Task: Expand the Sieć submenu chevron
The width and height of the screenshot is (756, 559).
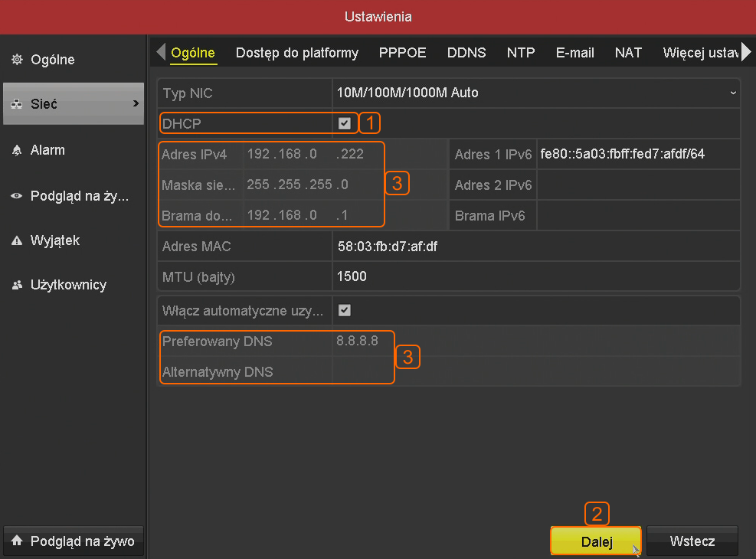Action: 136,103
